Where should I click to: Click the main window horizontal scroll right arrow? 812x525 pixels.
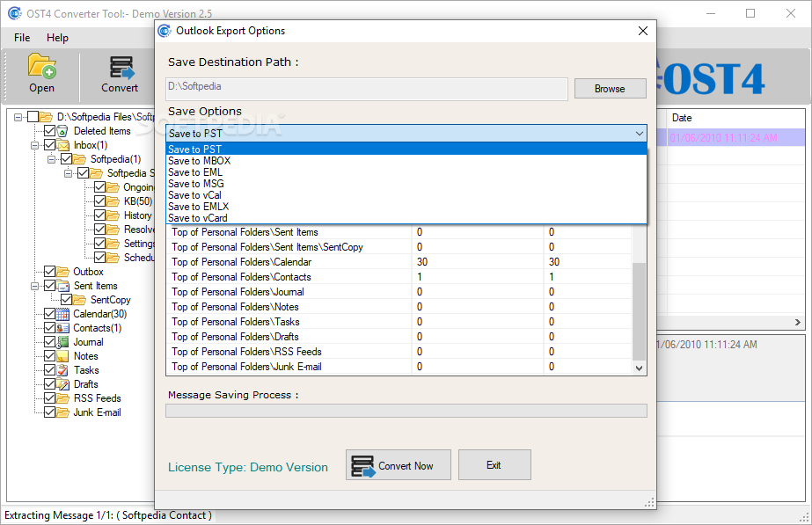(798, 322)
